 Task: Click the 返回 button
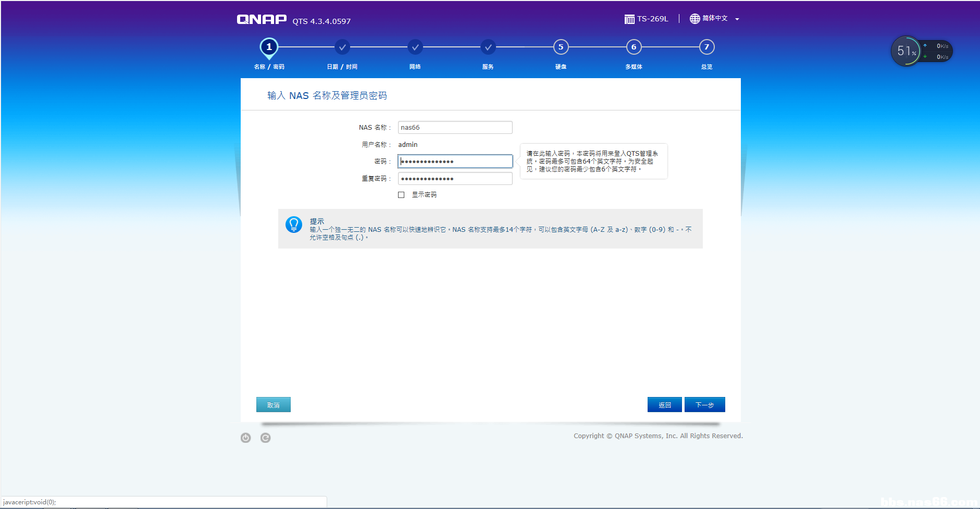[x=664, y=404]
